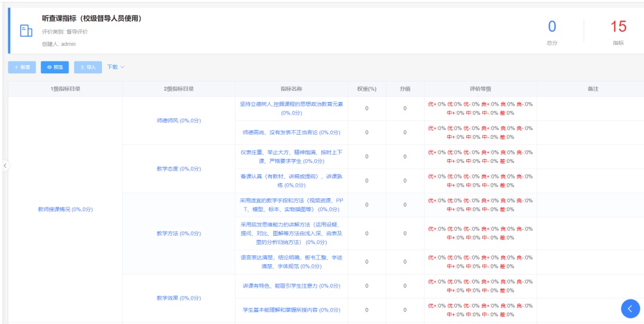Click the 新增 add button
This screenshot has height=324, width=644.
pos(22,67)
